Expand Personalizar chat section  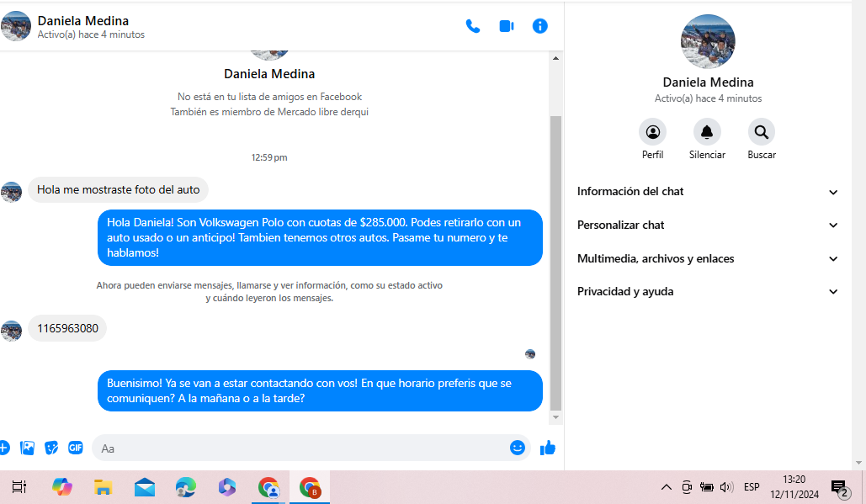[x=707, y=225]
